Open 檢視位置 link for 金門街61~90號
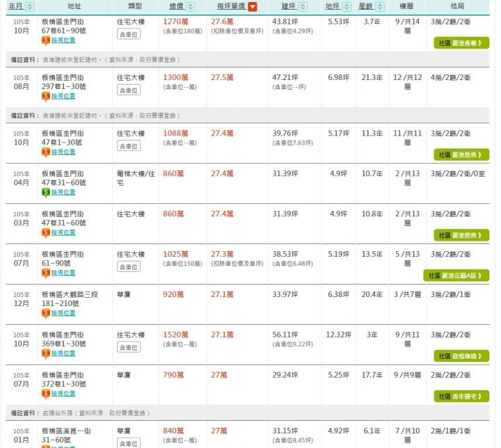 tap(63, 273)
